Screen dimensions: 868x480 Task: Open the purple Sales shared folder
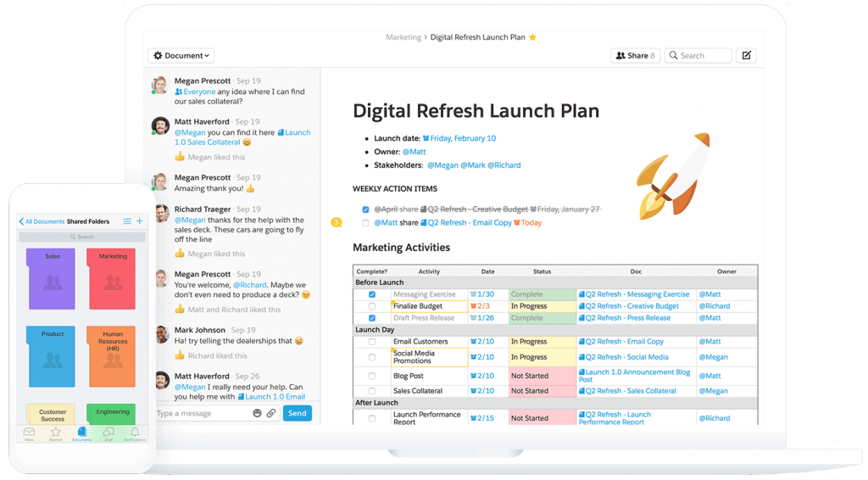click(x=52, y=278)
